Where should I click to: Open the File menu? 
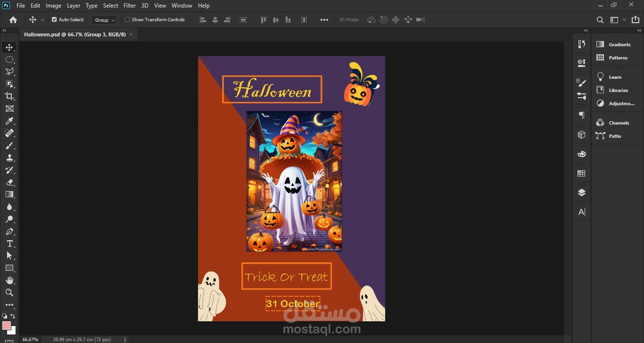21,6
